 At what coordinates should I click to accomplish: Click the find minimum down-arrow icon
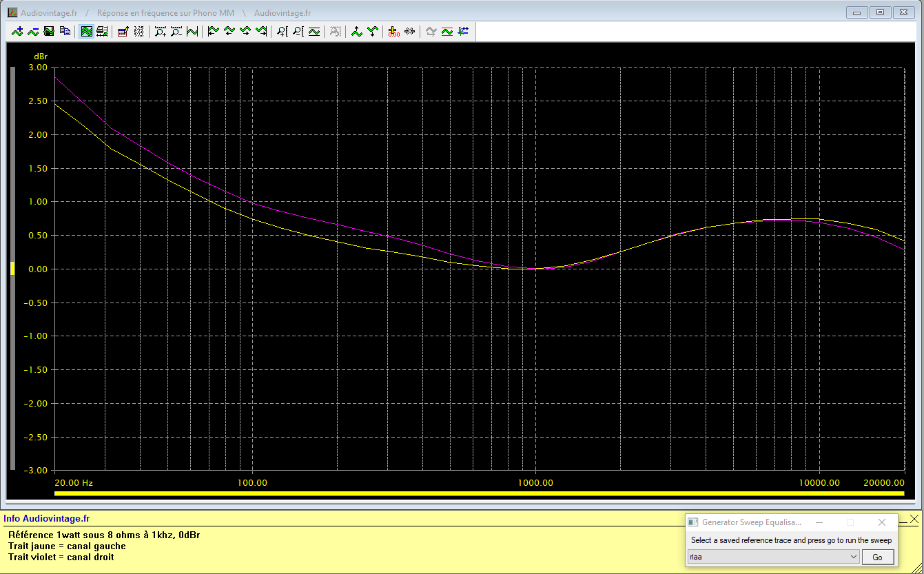coord(373,31)
